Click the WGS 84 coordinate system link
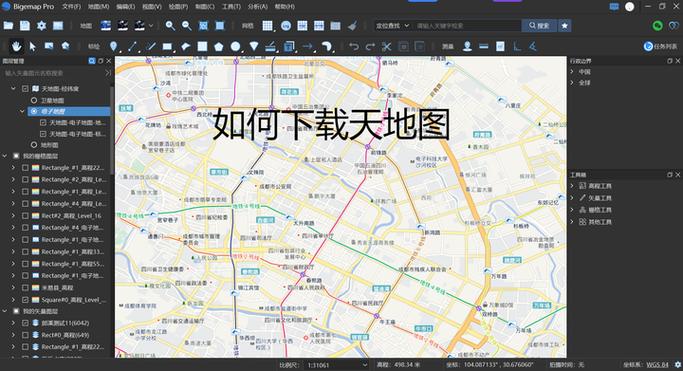 pos(657,365)
